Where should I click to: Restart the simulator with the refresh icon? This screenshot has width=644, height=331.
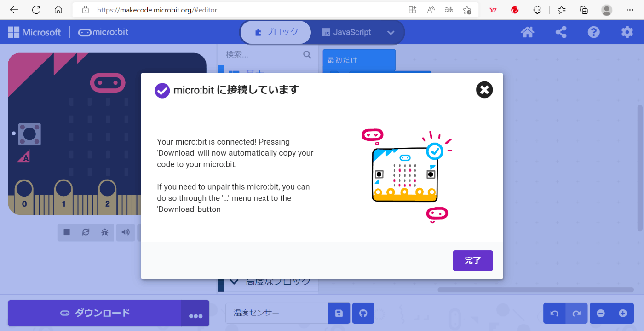coord(86,232)
